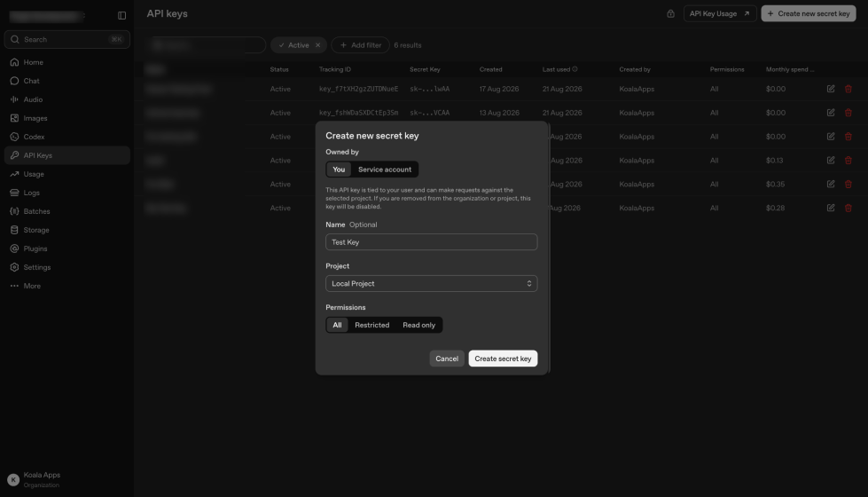Viewport: 868px width, 497px height.
Task: Open Images section
Action: (x=67, y=118)
